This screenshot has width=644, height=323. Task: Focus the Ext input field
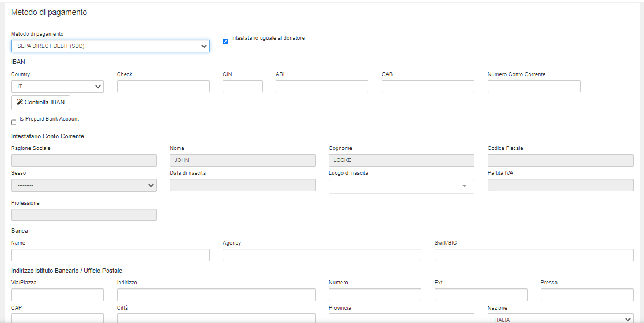pyautogui.click(x=481, y=295)
